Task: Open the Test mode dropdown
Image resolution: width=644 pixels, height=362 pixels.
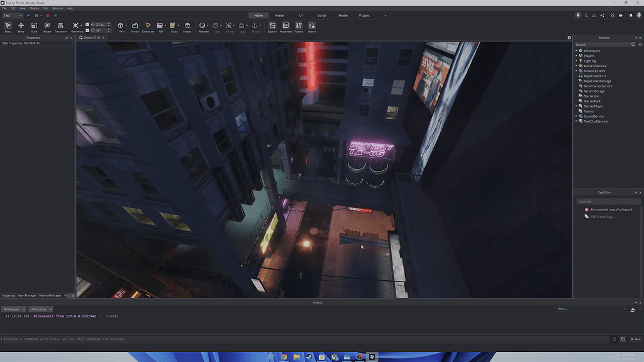Action: (x=12, y=16)
